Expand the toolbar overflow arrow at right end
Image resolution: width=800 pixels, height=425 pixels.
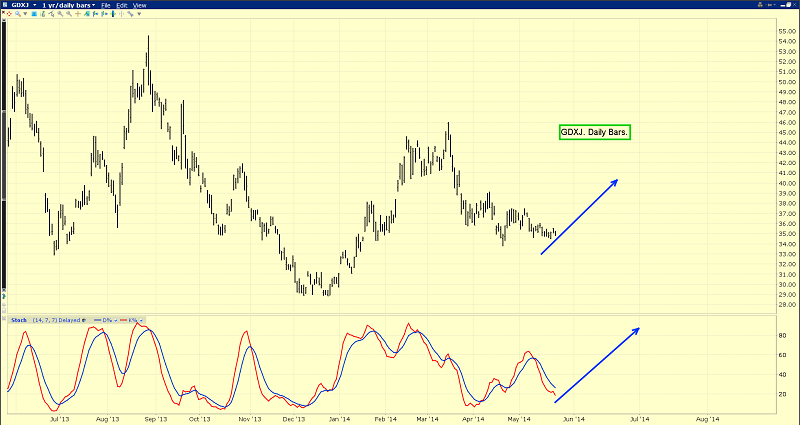pos(141,14)
